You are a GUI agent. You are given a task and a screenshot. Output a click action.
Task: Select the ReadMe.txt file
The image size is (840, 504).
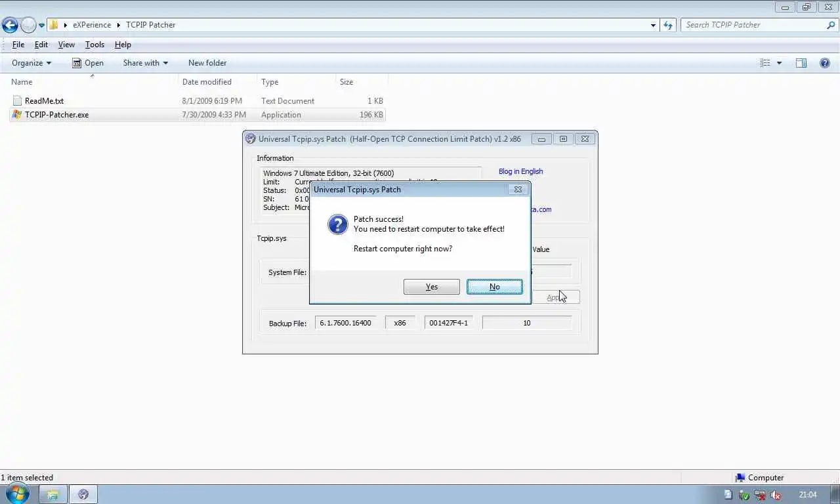[44, 101]
